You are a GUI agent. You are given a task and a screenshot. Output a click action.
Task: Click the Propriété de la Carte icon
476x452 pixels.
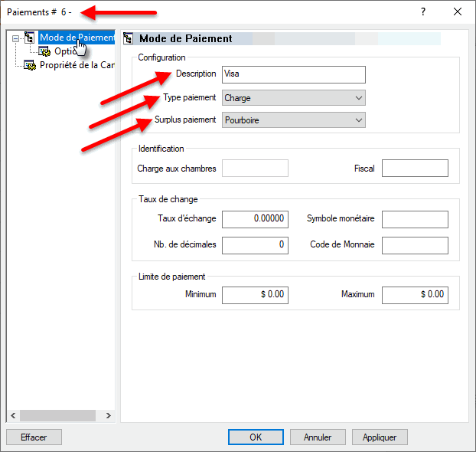(x=30, y=65)
